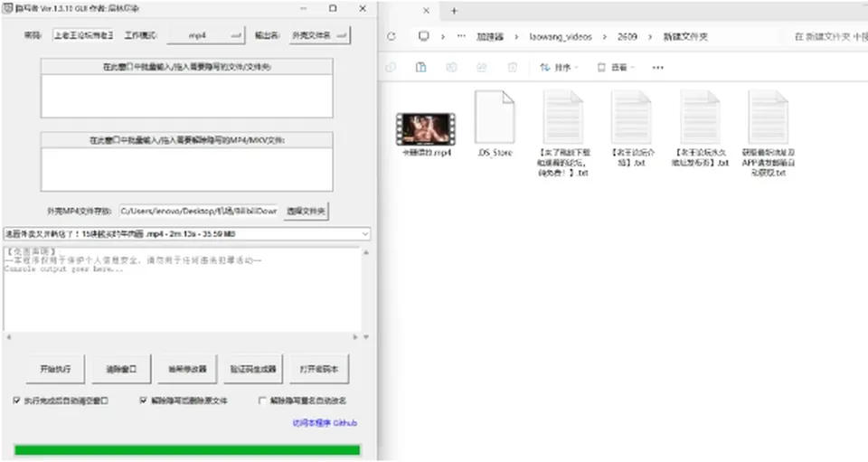Open the mp4 work mode dropdown

click(206, 35)
